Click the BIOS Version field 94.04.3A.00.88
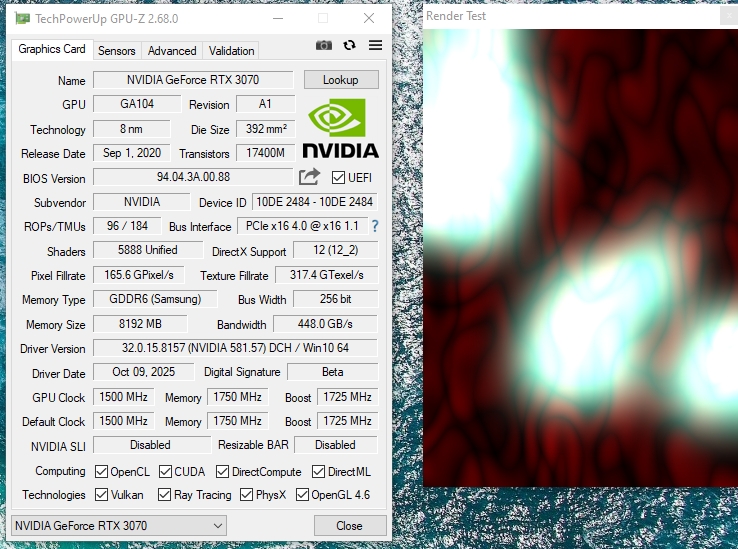Image resolution: width=738 pixels, height=549 pixels. click(193, 177)
